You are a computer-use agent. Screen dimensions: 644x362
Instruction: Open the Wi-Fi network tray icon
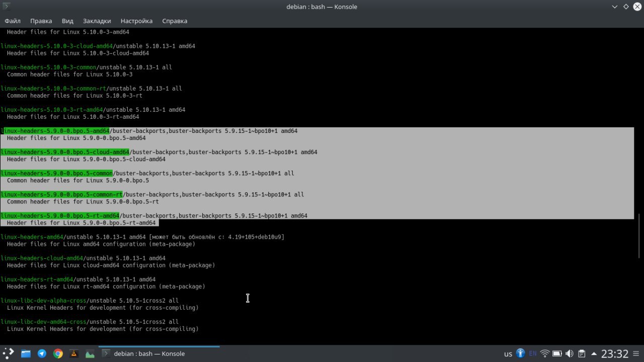[545, 353]
